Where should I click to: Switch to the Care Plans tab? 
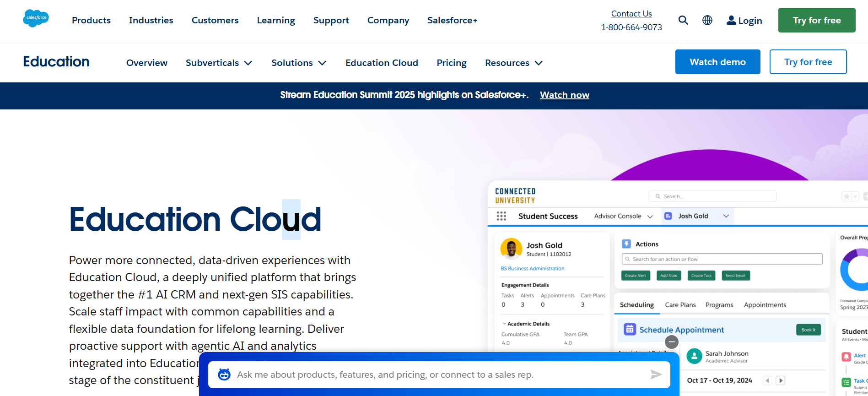tap(680, 305)
